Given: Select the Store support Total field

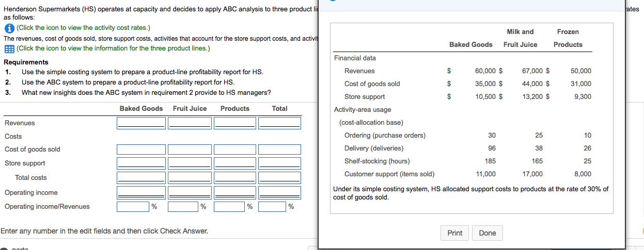Looking at the screenshot, I should pos(279,163).
